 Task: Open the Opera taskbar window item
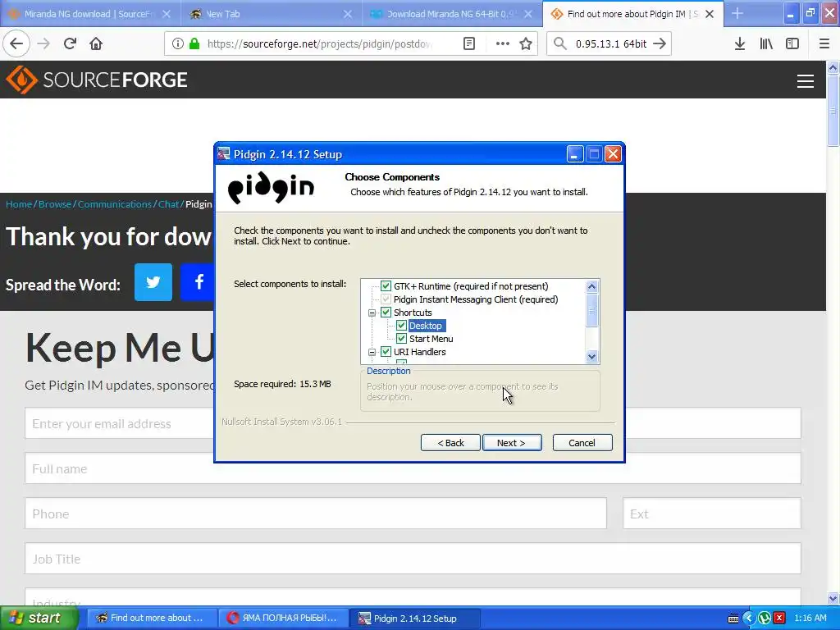(x=284, y=618)
